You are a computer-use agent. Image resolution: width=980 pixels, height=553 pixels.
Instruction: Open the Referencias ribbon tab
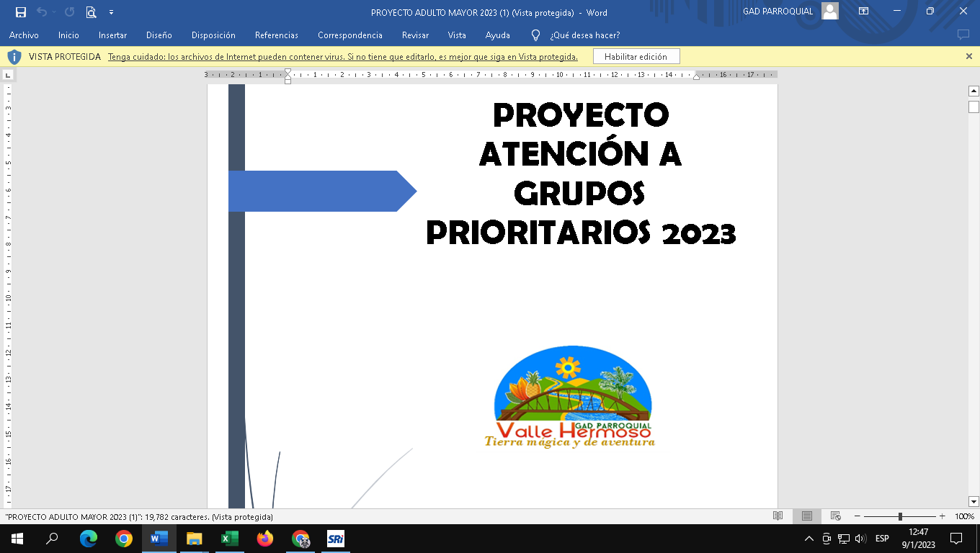tap(276, 35)
